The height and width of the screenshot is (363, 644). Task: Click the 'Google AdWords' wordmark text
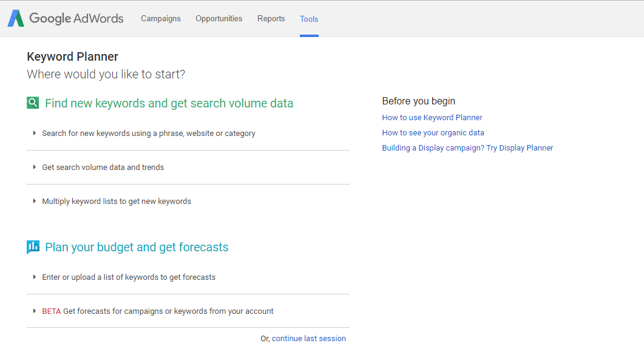pos(76,18)
